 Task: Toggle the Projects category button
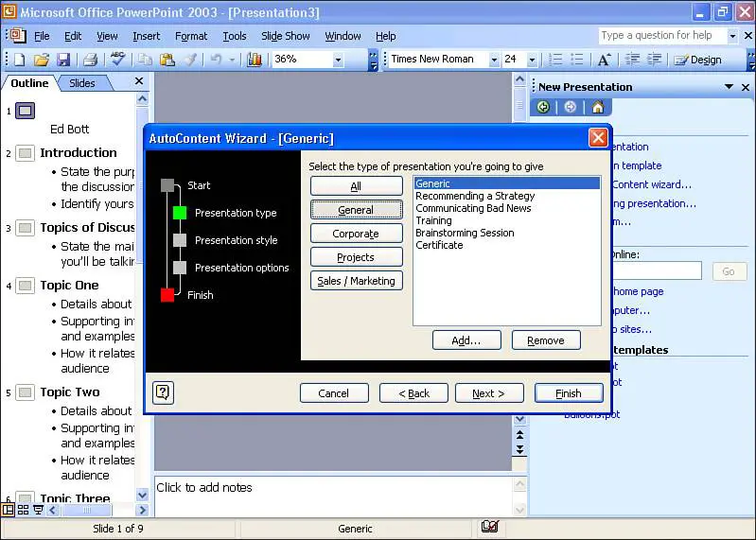(357, 257)
